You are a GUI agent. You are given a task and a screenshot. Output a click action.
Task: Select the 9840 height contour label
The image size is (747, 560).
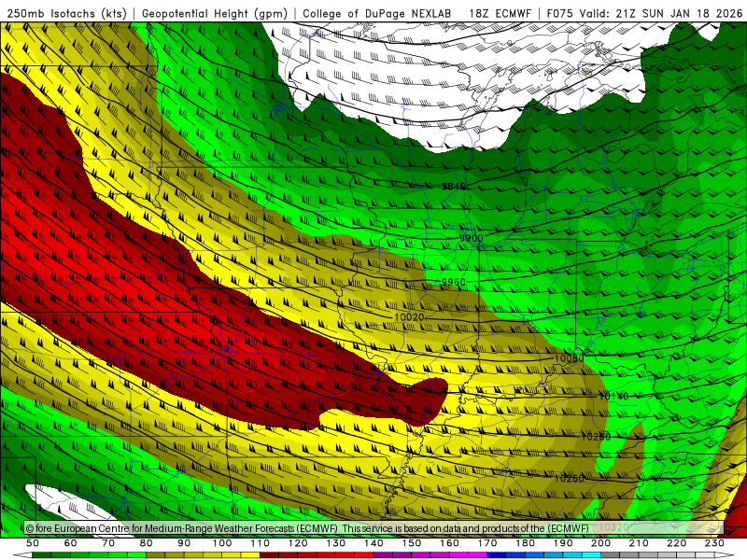coord(453,187)
